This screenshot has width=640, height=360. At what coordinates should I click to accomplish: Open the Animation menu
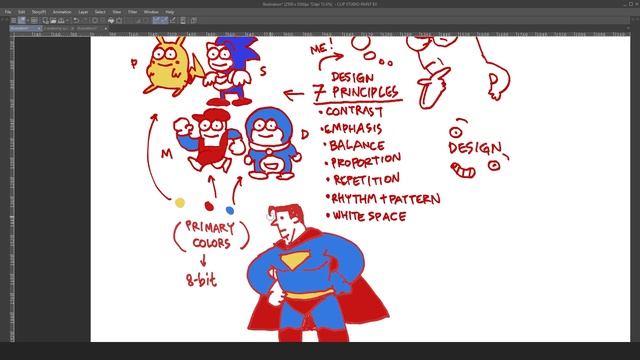coord(62,12)
